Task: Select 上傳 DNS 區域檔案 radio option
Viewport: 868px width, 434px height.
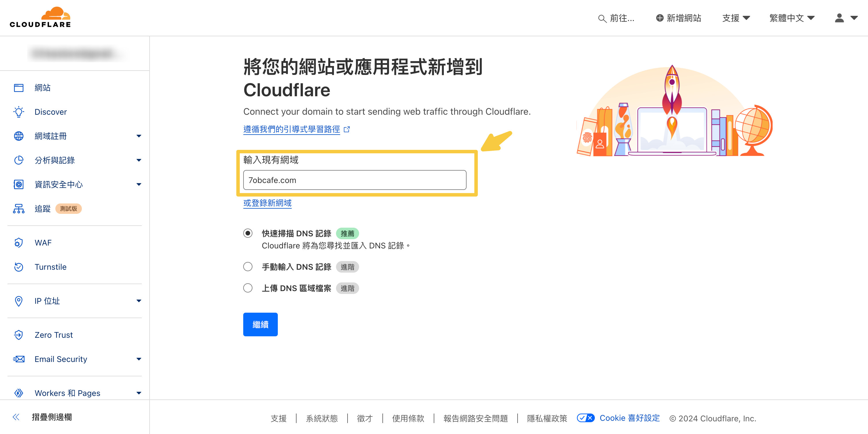Action: click(x=248, y=288)
